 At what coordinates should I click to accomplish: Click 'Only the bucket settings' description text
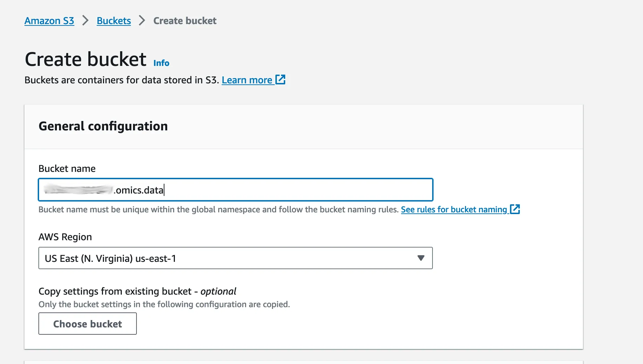click(x=164, y=304)
